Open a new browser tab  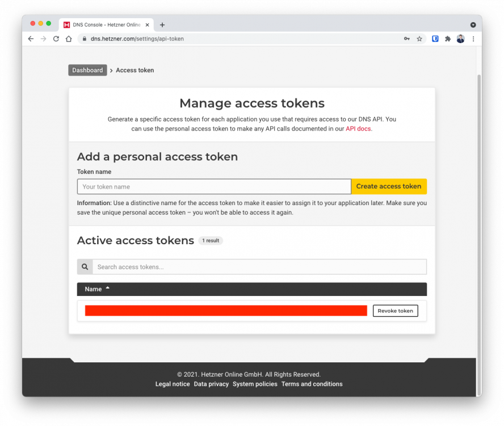point(162,25)
